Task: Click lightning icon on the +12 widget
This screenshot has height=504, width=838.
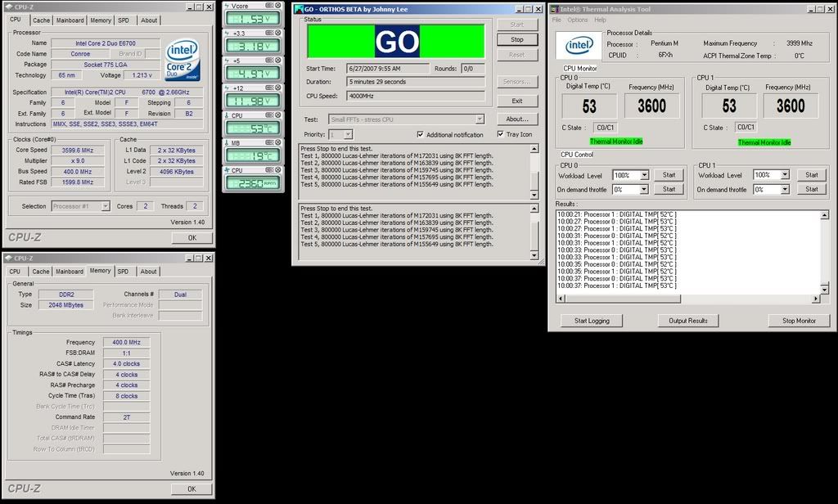Action: [x=228, y=88]
